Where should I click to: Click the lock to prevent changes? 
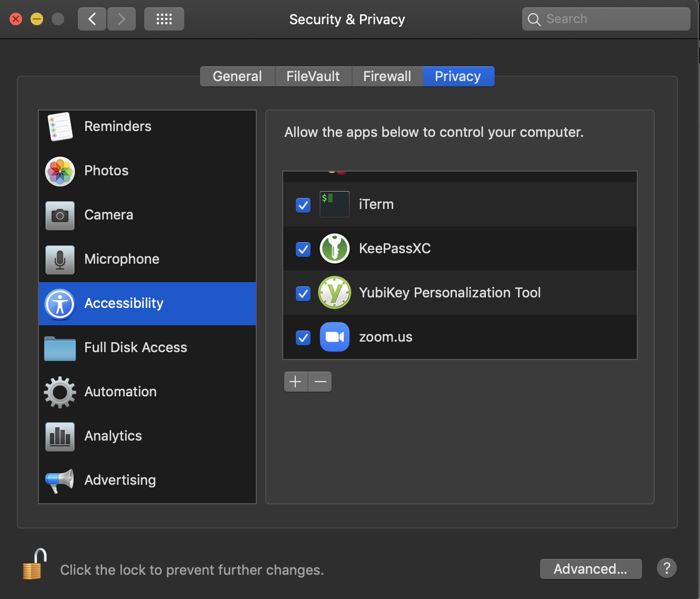pos(33,564)
